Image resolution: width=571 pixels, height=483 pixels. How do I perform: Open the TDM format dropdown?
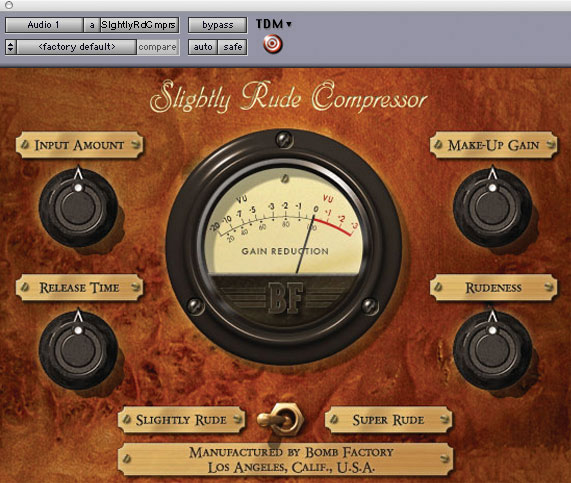click(x=274, y=24)
